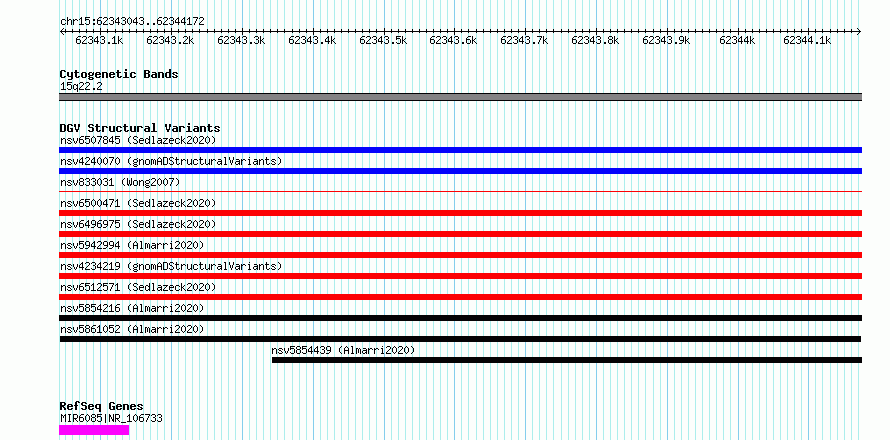Click the 62343.8k ruler tick label
The image size is (890, 440).
[595, 40]
